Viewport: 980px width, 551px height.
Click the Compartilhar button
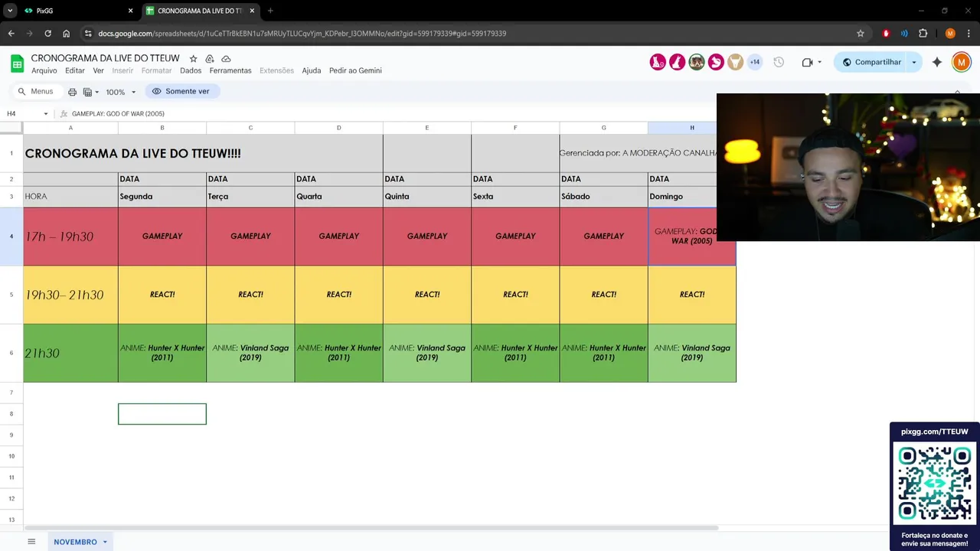(x=871, y=62)
